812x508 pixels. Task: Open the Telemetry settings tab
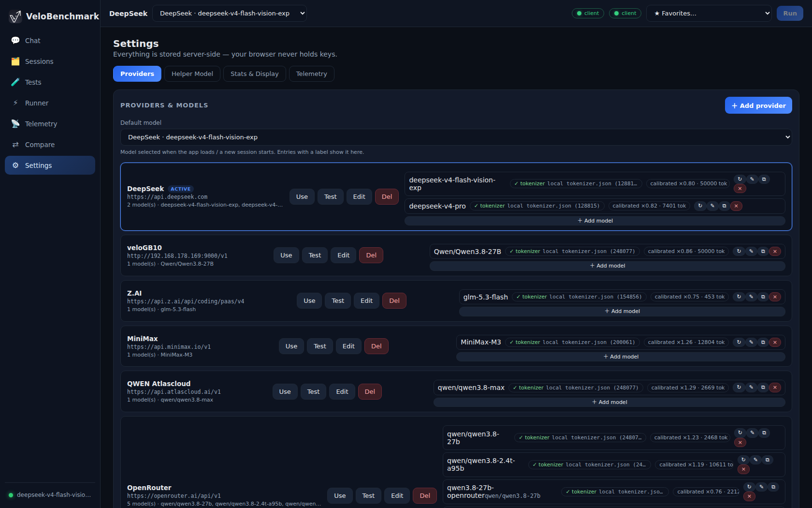pos(312,74)
